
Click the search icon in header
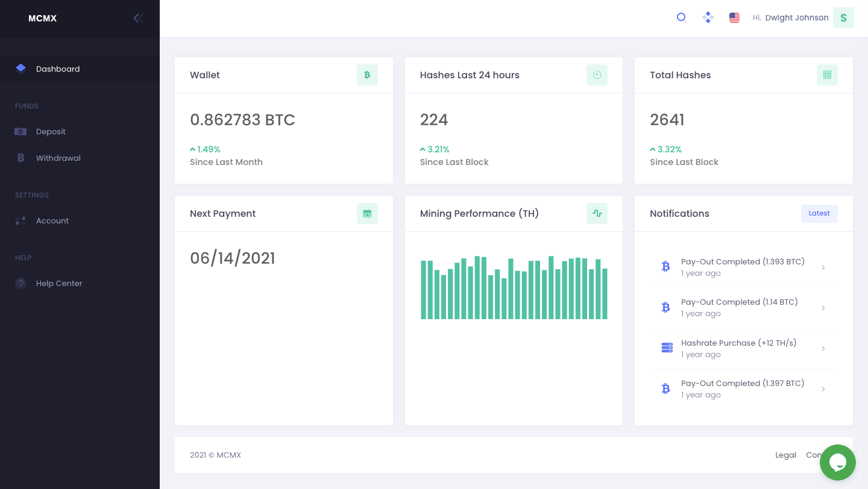pyautogui.click(x=681, y=18)
